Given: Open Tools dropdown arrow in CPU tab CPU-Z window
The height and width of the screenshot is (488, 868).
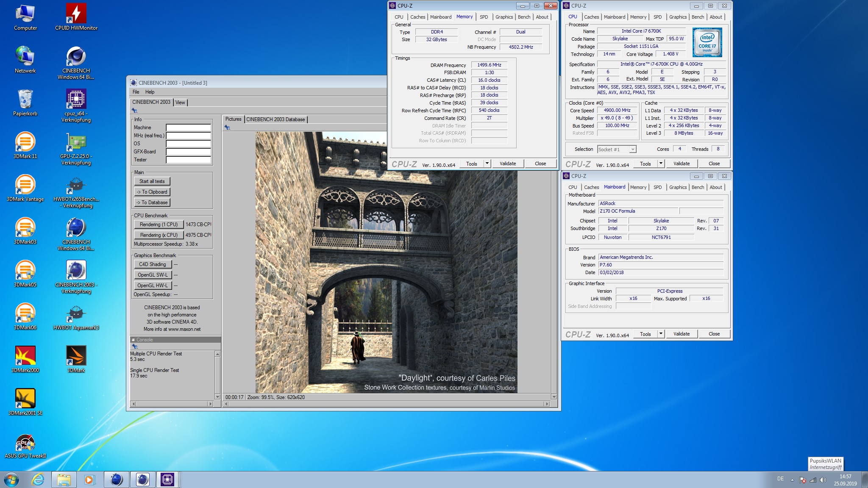Looking at the screenshot, I should coord(661,164).
